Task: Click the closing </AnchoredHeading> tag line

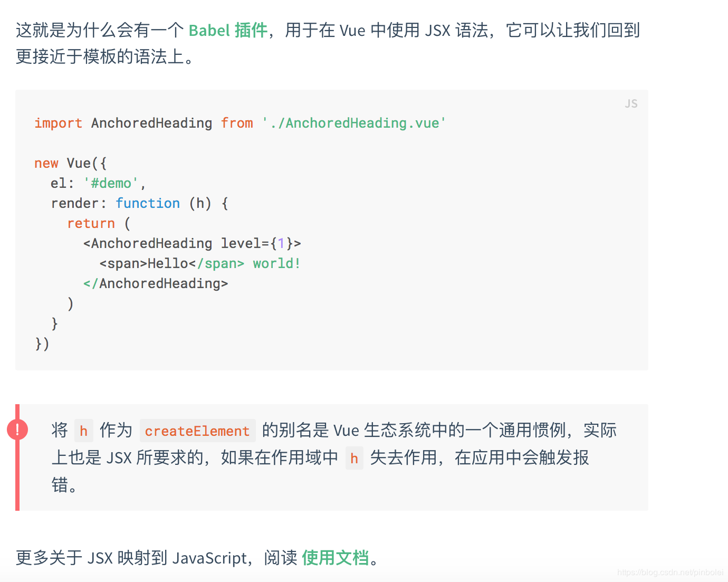Action: [x=156, y=284]
